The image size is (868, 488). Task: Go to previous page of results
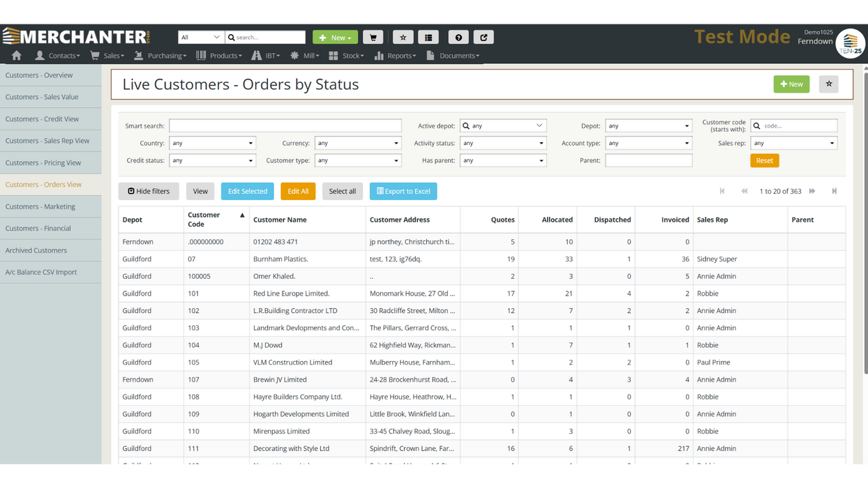pos(744,191)
